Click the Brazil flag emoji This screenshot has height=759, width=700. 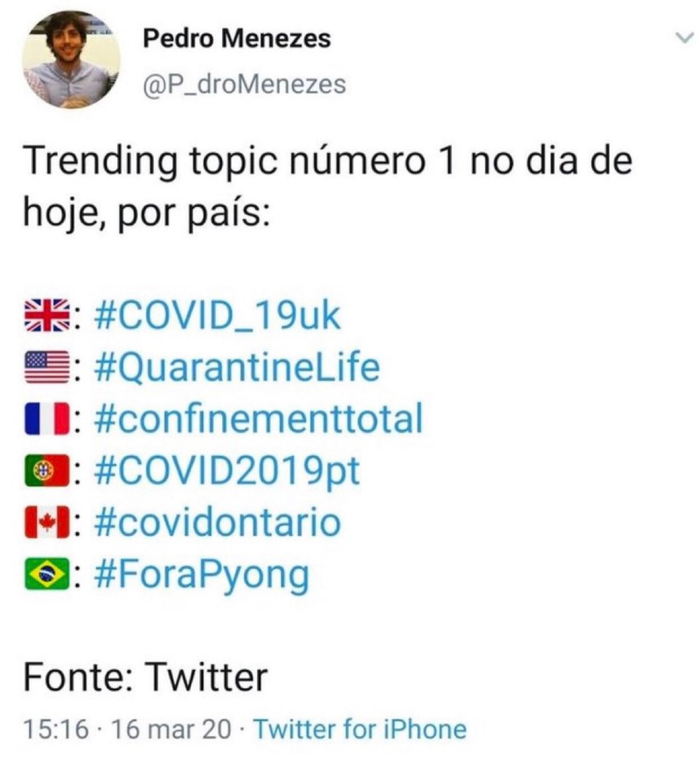47,574
